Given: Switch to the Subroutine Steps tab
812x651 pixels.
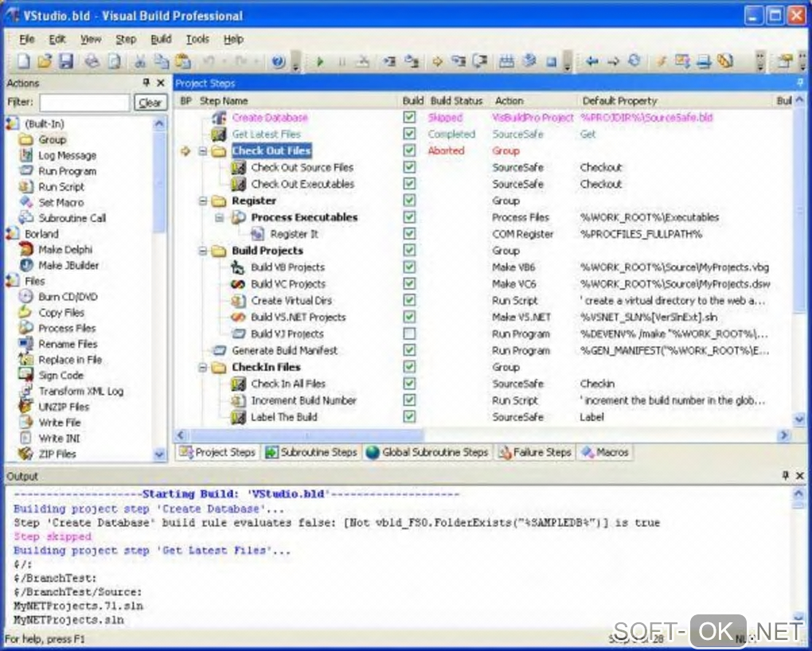Looking at the screenshot, I should [311, 452].
